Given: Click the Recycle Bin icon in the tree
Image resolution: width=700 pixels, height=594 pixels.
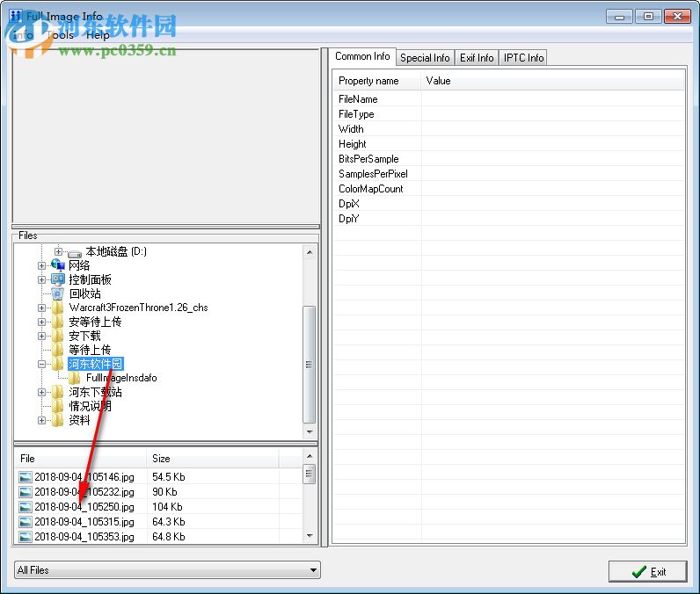Looking at the screenshot, I should click(x=58, y=293).
